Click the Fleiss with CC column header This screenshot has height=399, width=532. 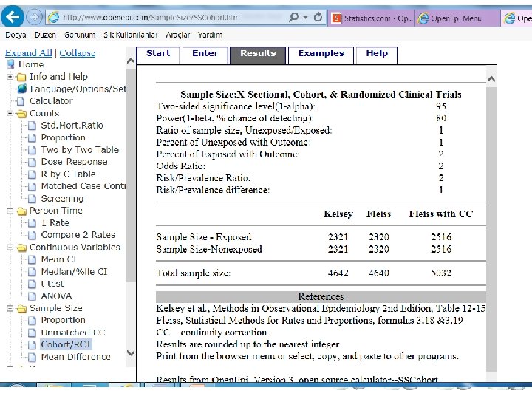[440, 214]
